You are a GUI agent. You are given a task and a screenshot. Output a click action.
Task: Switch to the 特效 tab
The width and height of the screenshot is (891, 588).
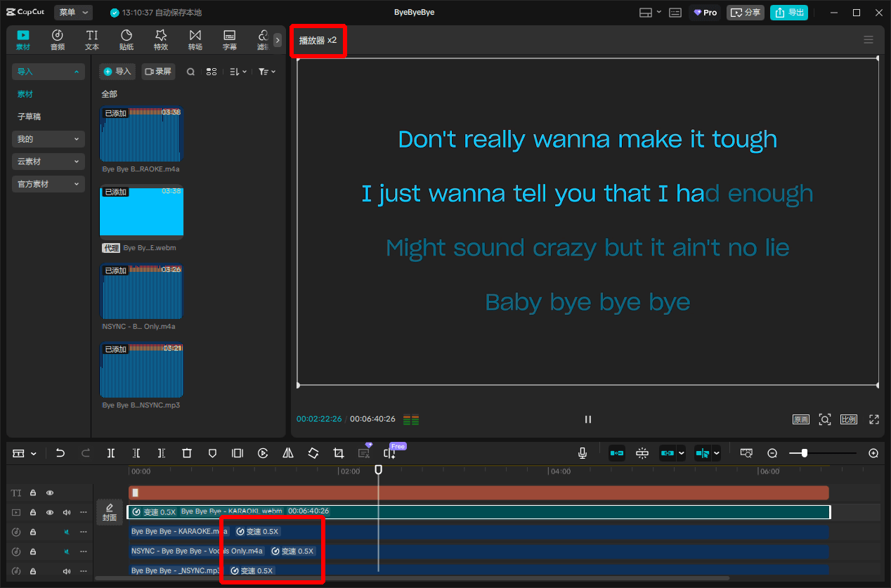tap(161, 40)
